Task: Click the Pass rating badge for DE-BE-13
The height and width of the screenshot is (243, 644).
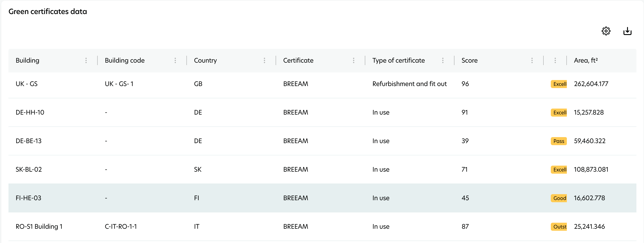Action: tap(559, 141)
